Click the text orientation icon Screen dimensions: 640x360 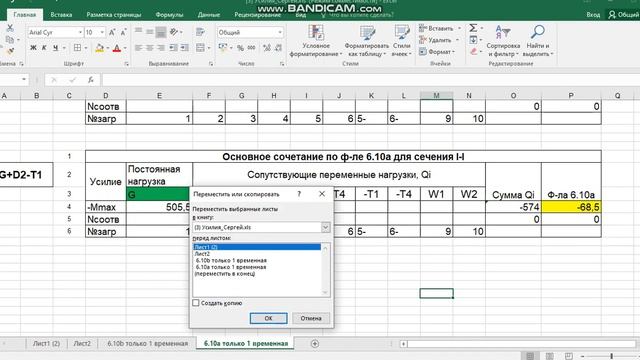(x=174, y=32)
